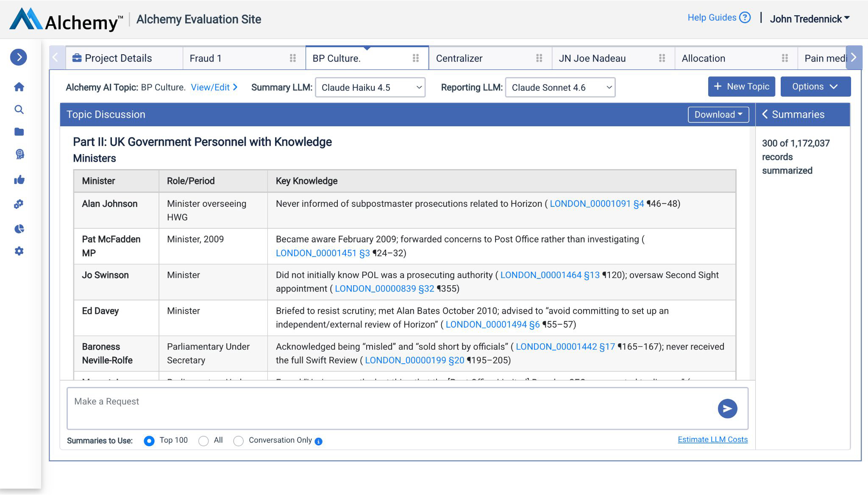The image size is (868, 495).
Task: Open the search magnifier sidebar icon
Action: 19,110
